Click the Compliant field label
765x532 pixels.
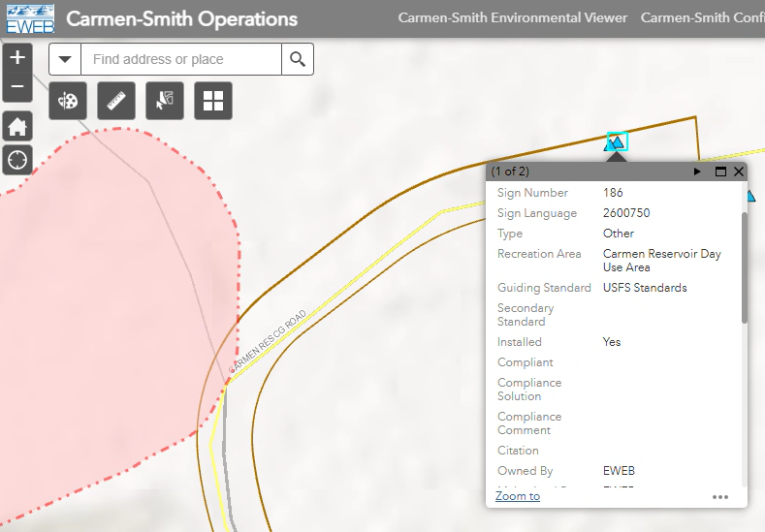(525, 362)
